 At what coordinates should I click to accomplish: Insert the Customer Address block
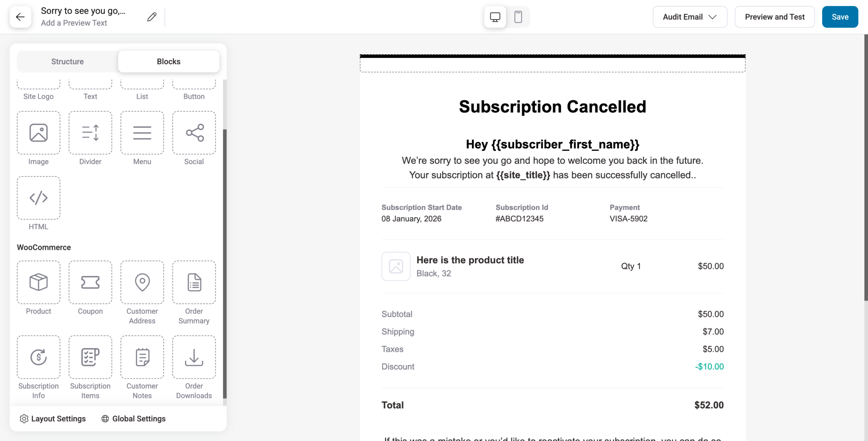tap(142, 282)
